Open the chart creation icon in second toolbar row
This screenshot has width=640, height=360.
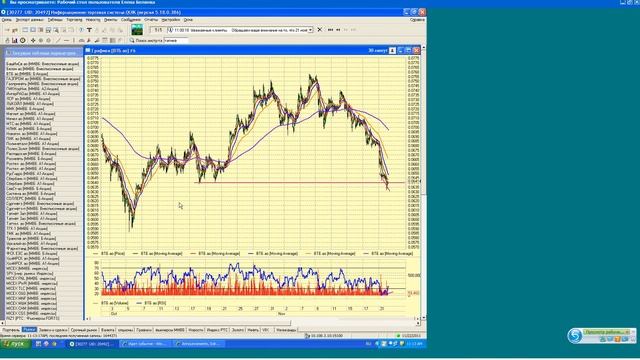(x=15, y=40)
